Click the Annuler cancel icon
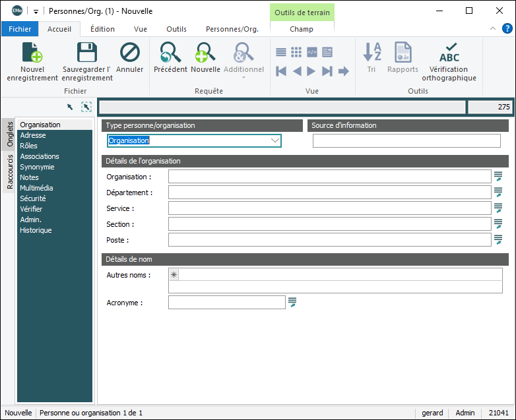 [x=129, y=53]
